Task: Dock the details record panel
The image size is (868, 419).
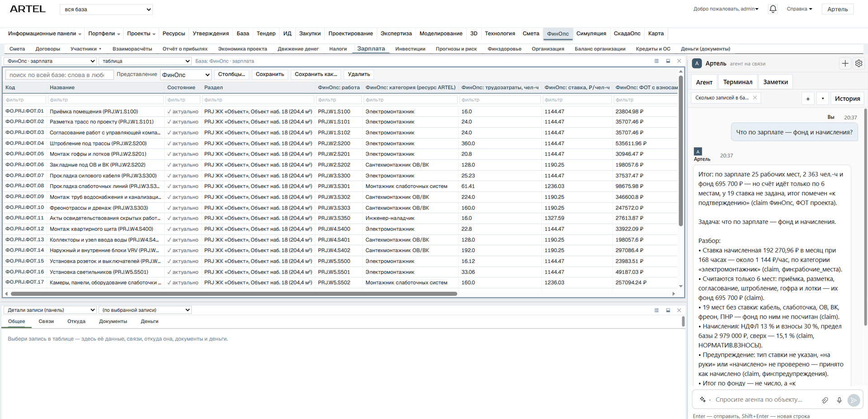Action: pos(668,310)
